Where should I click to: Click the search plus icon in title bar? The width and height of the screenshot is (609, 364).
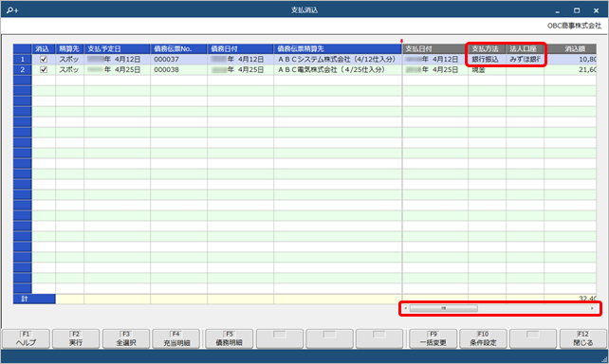click(12, 10)
